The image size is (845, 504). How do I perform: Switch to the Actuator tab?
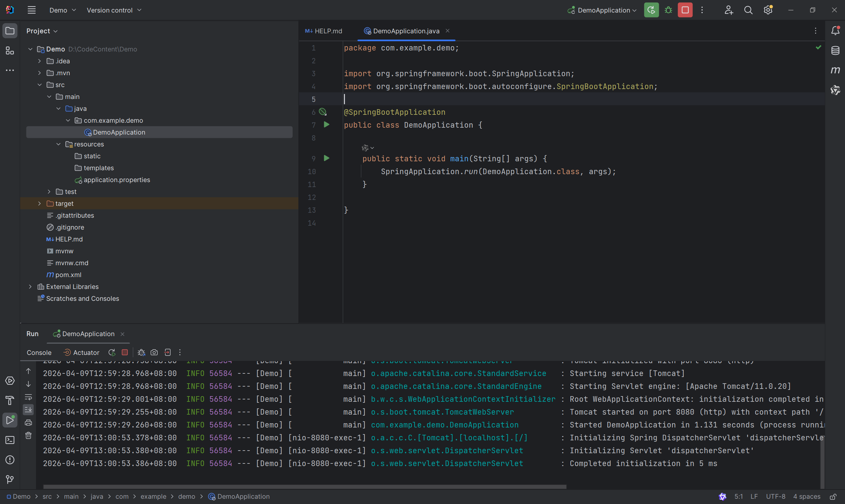coord(82,353)
